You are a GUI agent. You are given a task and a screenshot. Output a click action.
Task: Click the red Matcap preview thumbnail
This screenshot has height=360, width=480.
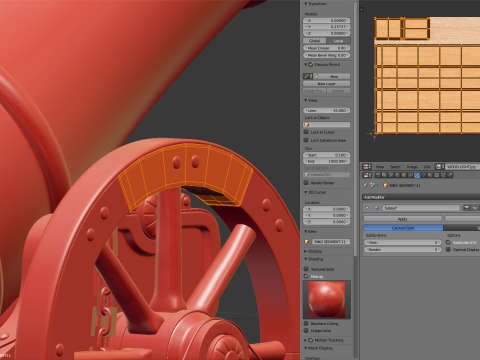(327, 299)
